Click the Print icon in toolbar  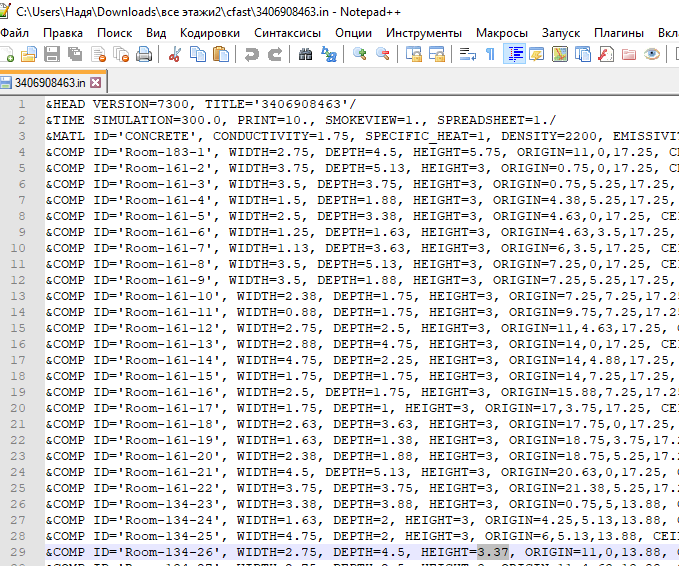pos(144,54)
